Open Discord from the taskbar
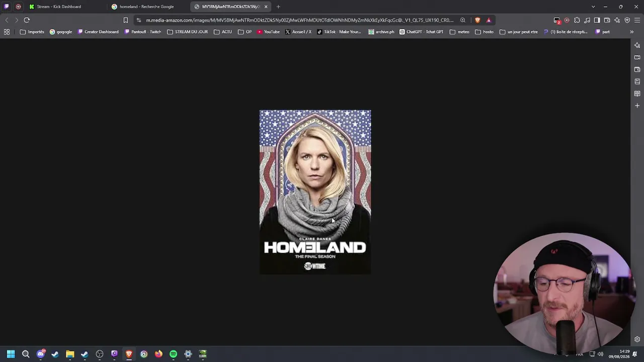The height and width of the screenshot is (362, 644). coord(41,354)
